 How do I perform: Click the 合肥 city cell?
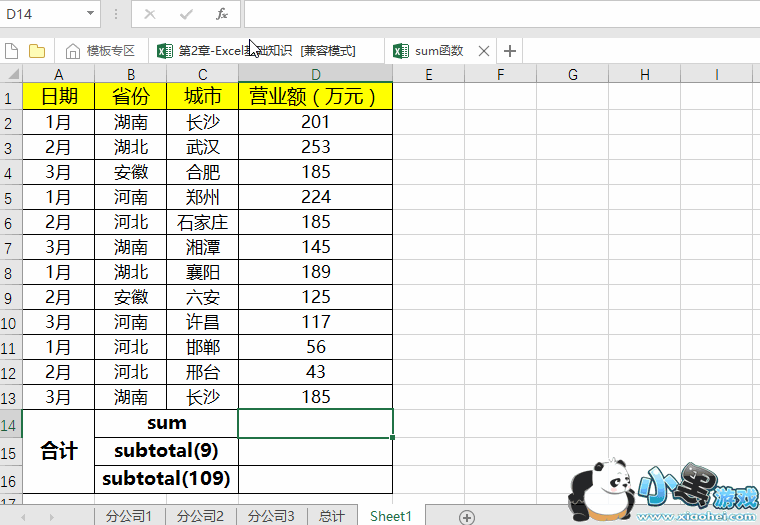click(x=203, y=172)
